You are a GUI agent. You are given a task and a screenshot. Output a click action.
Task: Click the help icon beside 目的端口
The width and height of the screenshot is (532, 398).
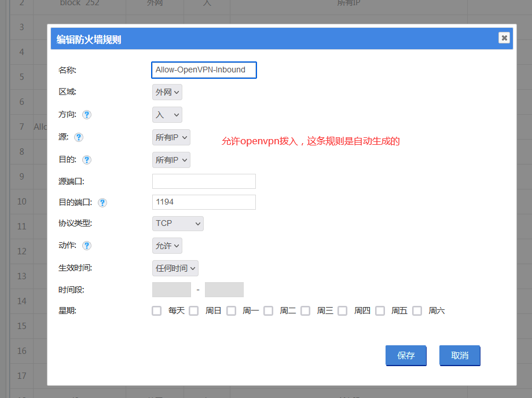click(x=102, y=203)
